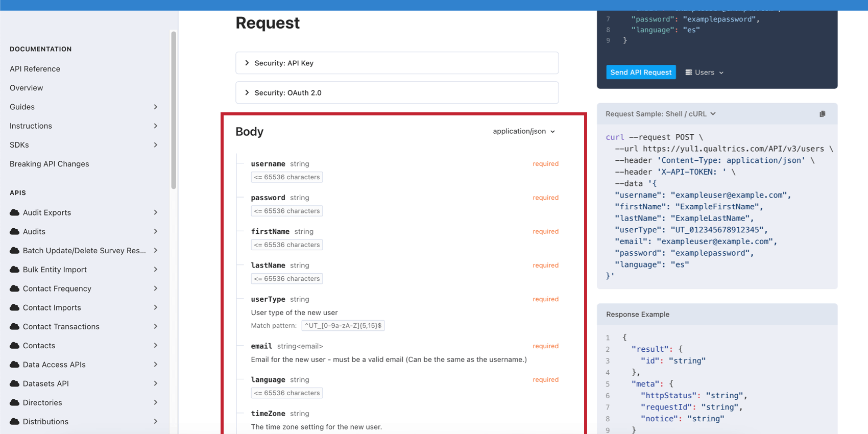Click the password field name in Body
Image resolution: width=868 pixels, height=434 pixels.
pos(268,198)
